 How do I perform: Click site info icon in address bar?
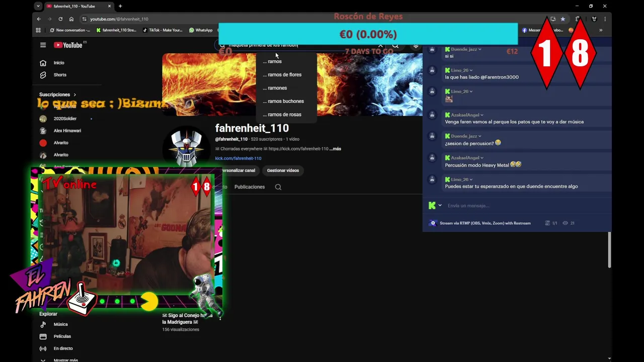(84, 19)
